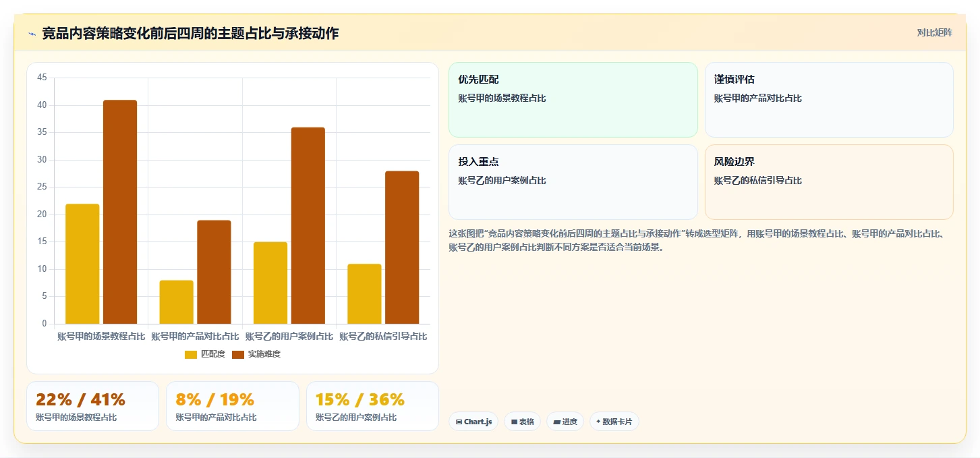This screenshot has width=980, height=458.
Task: Click the Chart.js tag
Action: pyautogui.click(x=474, y=422)
